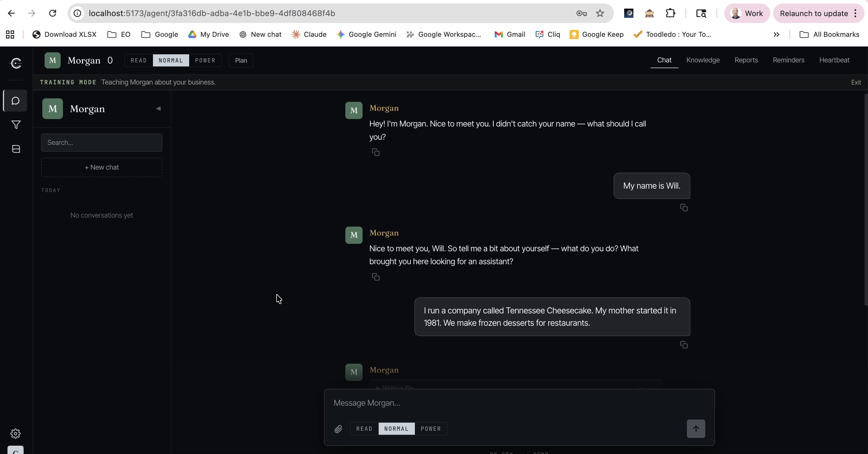Switch to the Reports tab
This screenshot has width=868, height=454.
(x=746, y=60)
